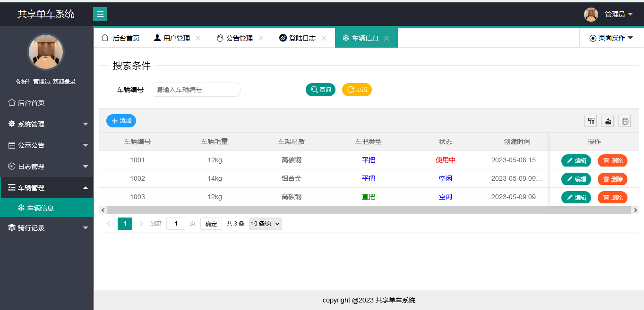This screenshot has height=310, width=644.
Task: Click vehicle number 1003 cell
Action: (137, 197)
